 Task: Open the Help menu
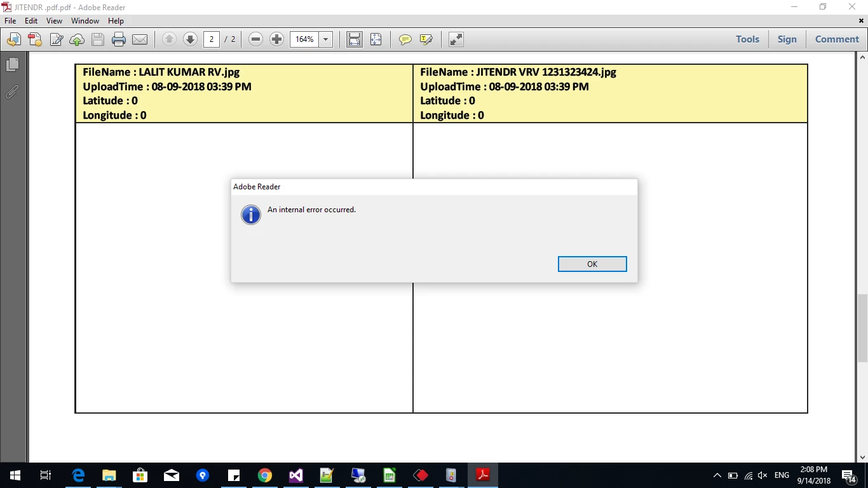(116, 21)
